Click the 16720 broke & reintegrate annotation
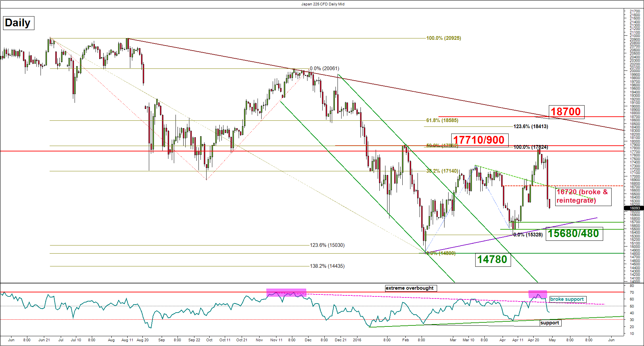Viewport: 644px width, 346px height. [583, 196]
